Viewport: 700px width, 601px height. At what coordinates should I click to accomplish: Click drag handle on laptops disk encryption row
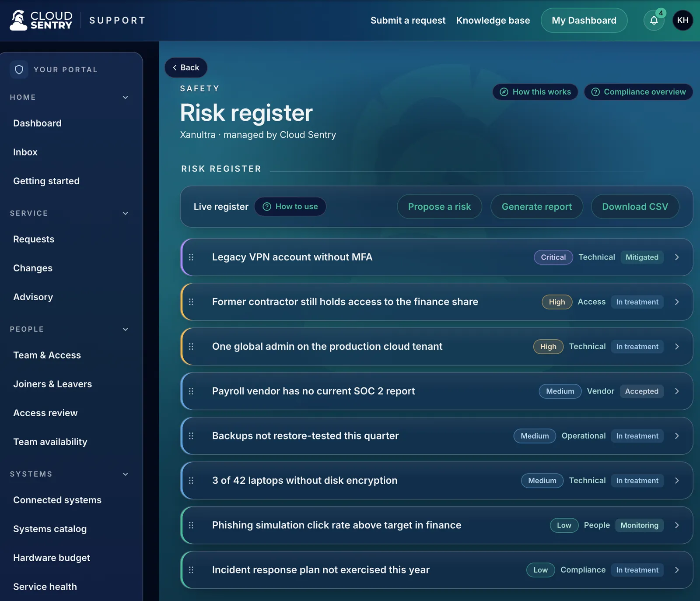pos(191,481)
